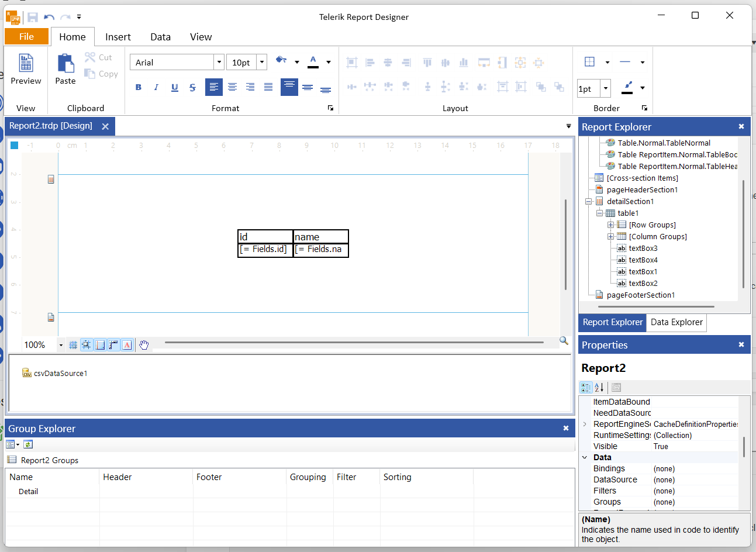
Task: Click the Save icon in title bar
Action: 33,17
